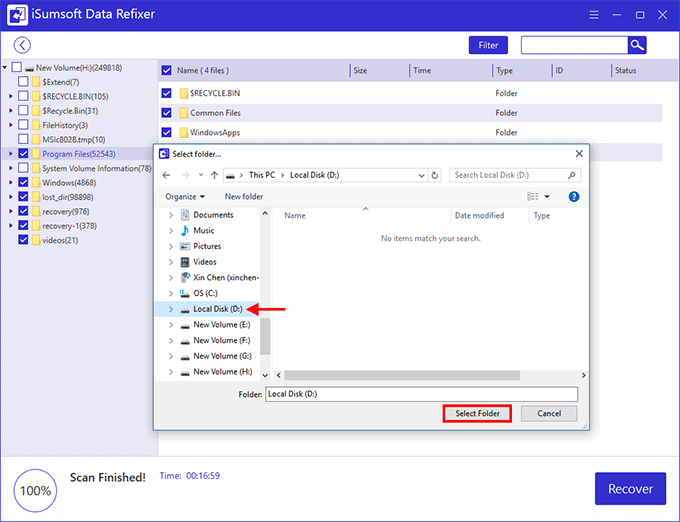Click the Recover button
Screen dimensions: 680x522
click(x=630, y=489)
